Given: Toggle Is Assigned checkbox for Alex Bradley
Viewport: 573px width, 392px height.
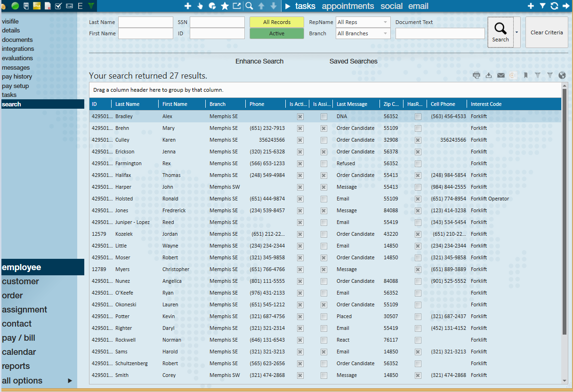Looking at the screenshot, I should tap(324, 116).
